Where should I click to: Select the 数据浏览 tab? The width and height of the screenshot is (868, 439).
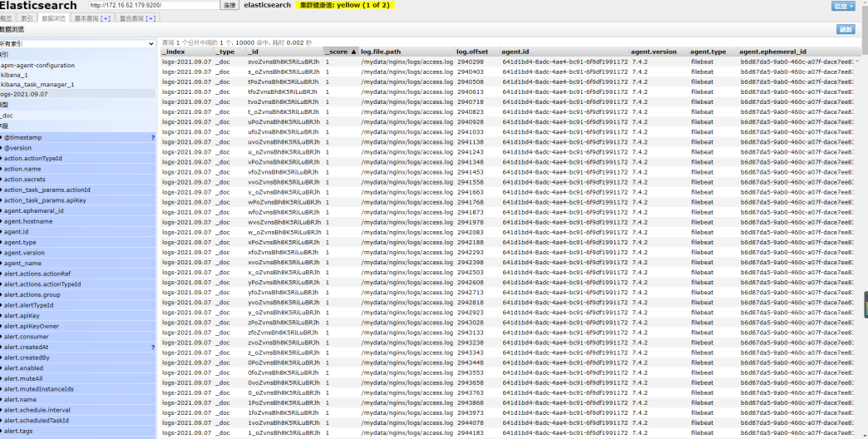(x=54, y=18)
